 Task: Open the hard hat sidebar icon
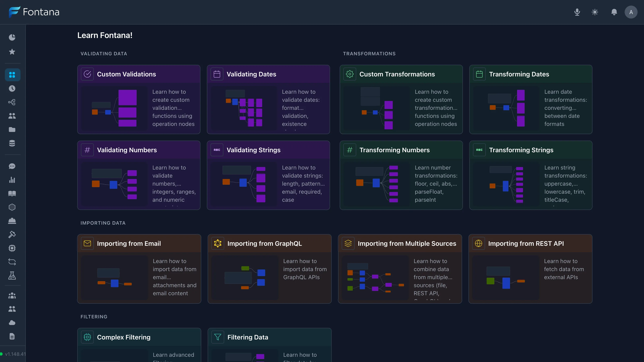[x=12, y=221]
